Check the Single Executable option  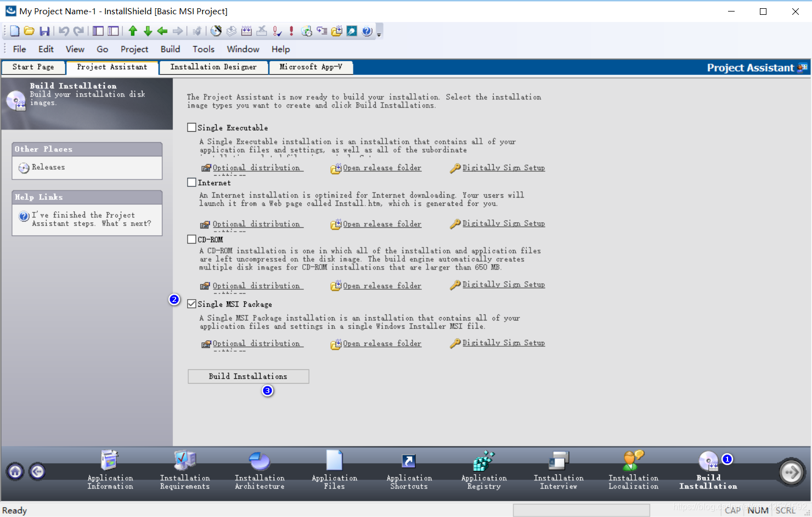(191, 127)
